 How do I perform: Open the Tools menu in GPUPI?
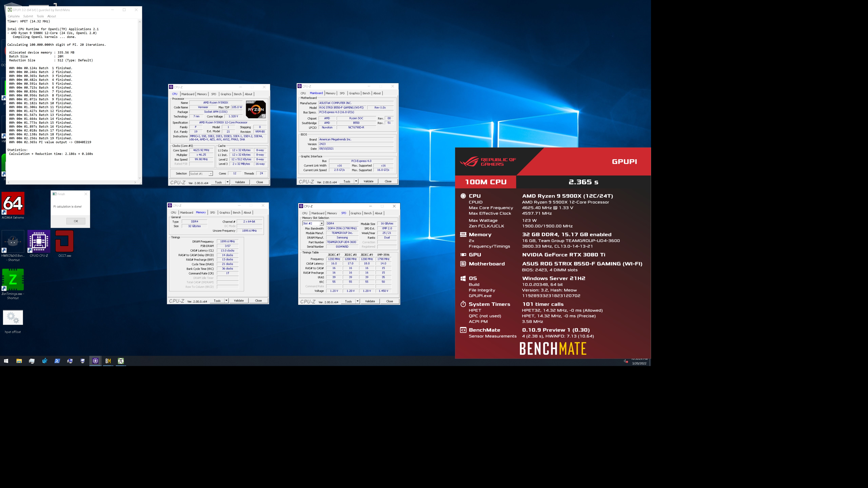click(40, 16)
